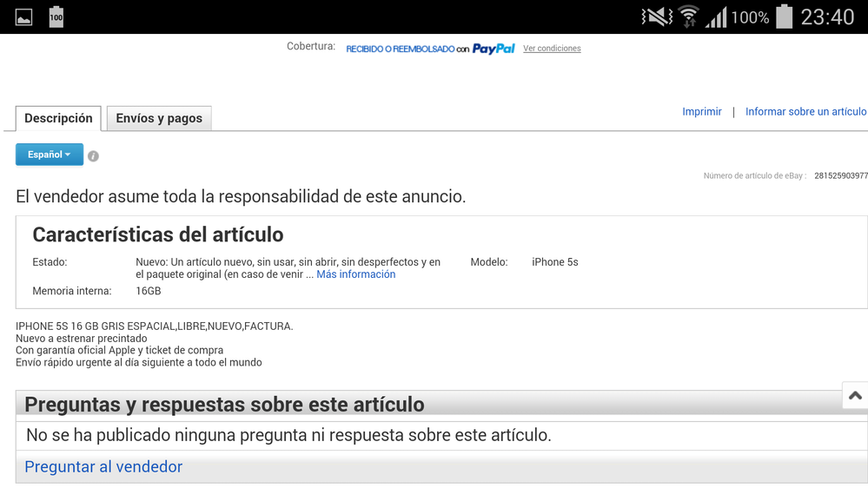Tap the mobile signal strength icon

[x=716, y=16]
